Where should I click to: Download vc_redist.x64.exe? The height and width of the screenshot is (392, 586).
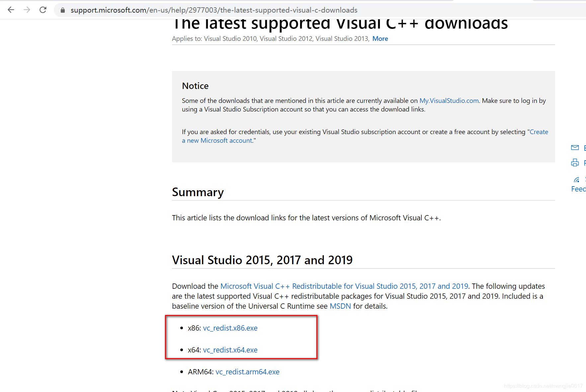[230, 350]
